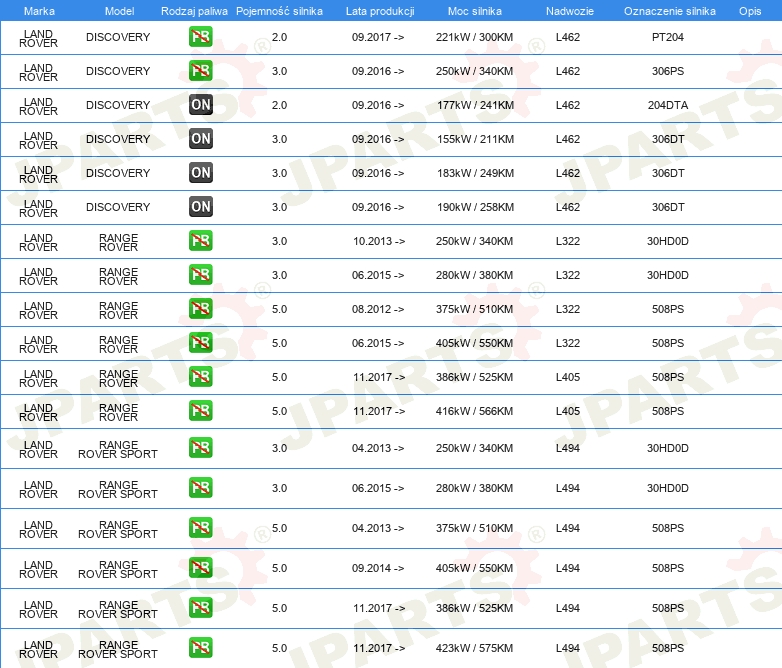The height and width of the screenshot is (668, 782).
Task: Click the Lata produkcji column header
Action: [380, 11]
